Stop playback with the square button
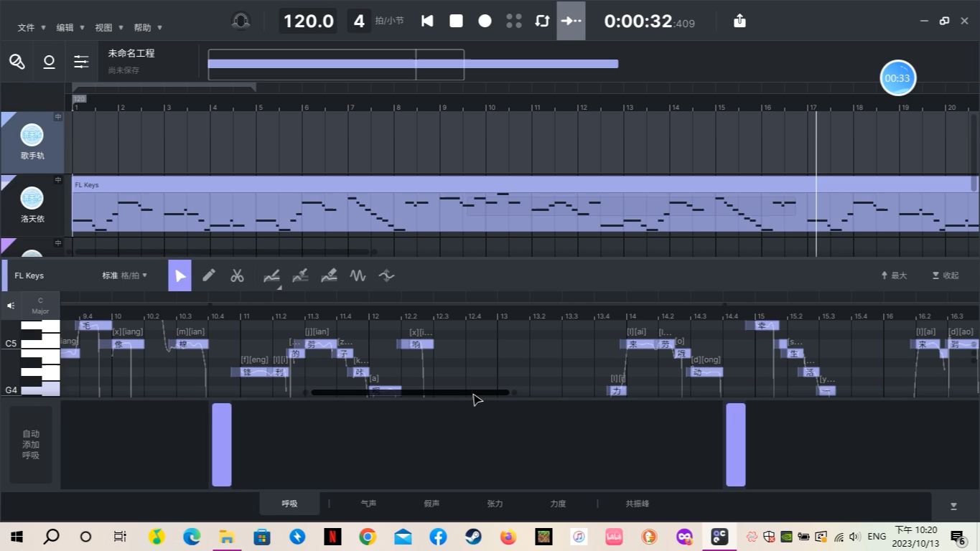This screenshot has width=980, height=551. pyautogui.click(x=456, y=21)
